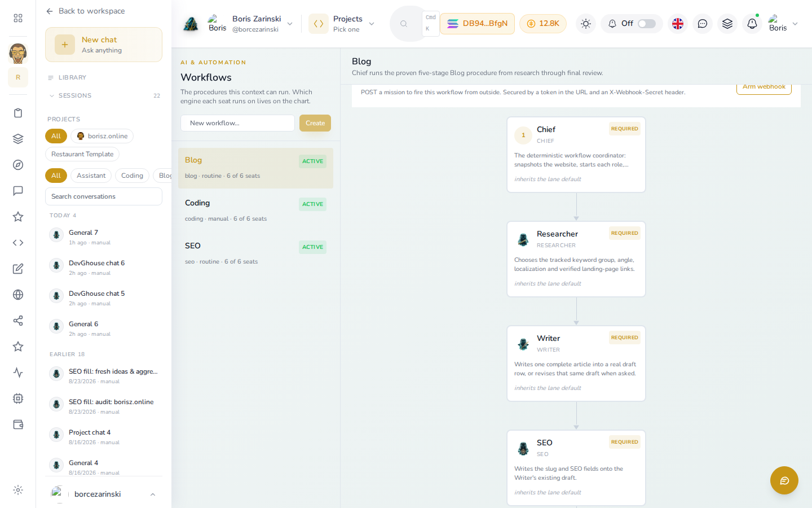Collapse the Sessions section
Image resolution: width=812 pixels, height=508 pixels.
click(104, 95)
